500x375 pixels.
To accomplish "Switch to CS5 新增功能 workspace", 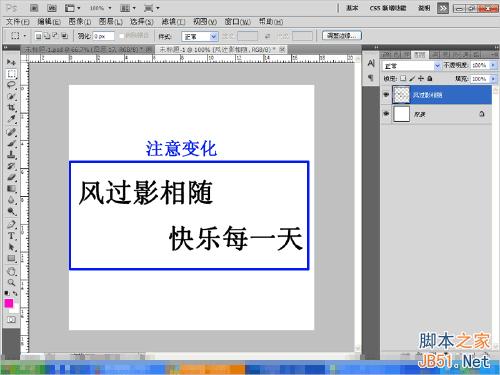I will tap(388, 8).
